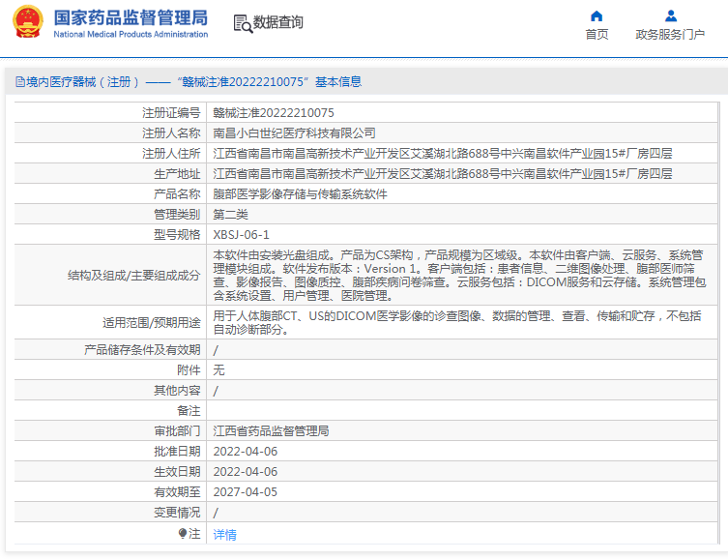728x560 pixels.
Task: Select registration number 赣械注准20222210075 in table
Action: pos(274,113)
